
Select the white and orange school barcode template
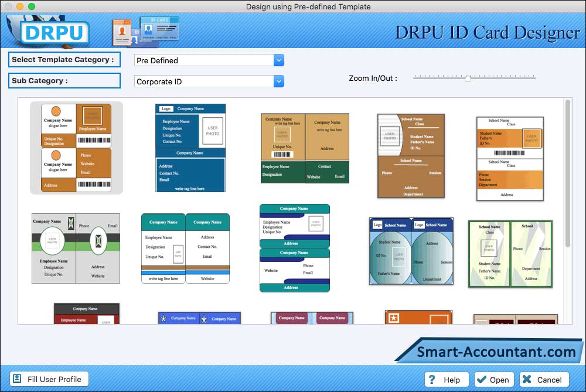click(x=510, y=159)
